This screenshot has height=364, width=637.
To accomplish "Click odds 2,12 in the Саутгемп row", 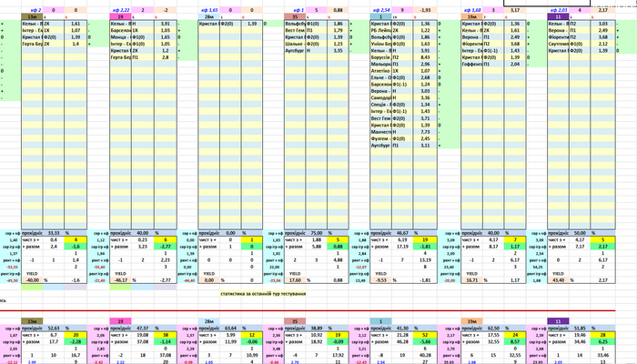I will [602, 44].
